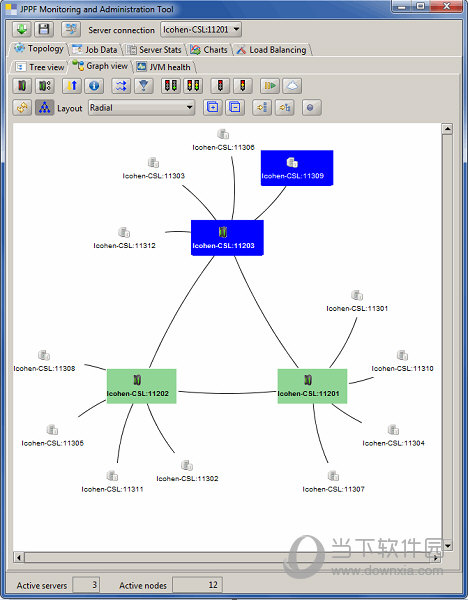468x600 pixels.
Task: Click the floppy disk save icon
Action: [44, 29]
